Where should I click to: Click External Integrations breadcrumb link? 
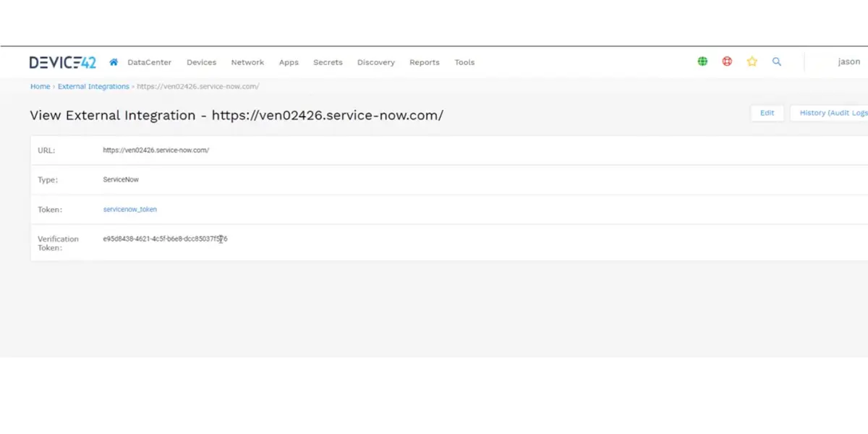[x=93, y=86]
